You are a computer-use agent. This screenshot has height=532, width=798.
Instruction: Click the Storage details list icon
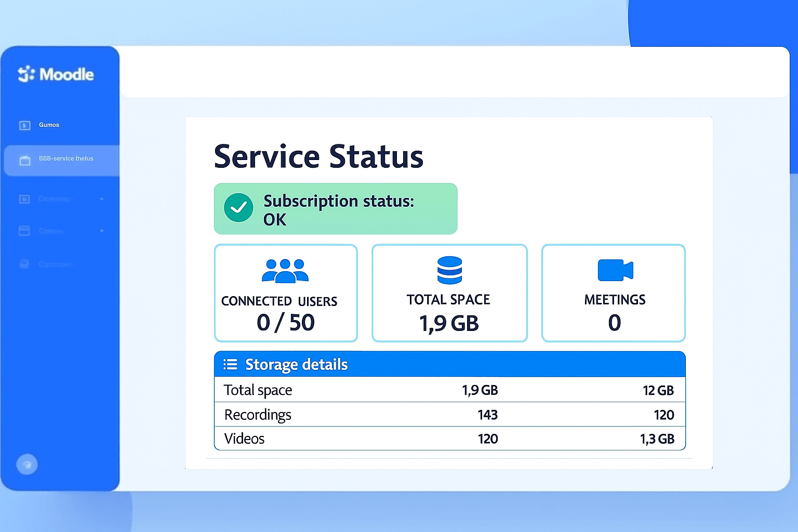coord(230,364)
